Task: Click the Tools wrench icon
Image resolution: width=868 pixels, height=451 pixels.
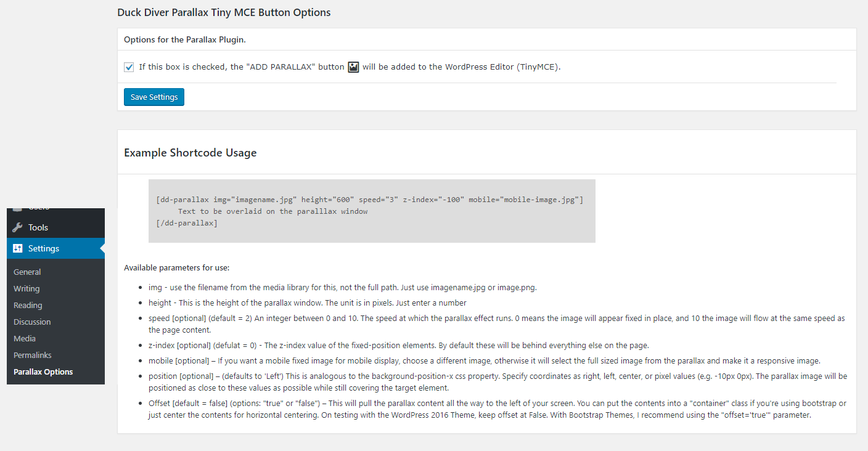Action: [x=18, y=227]
